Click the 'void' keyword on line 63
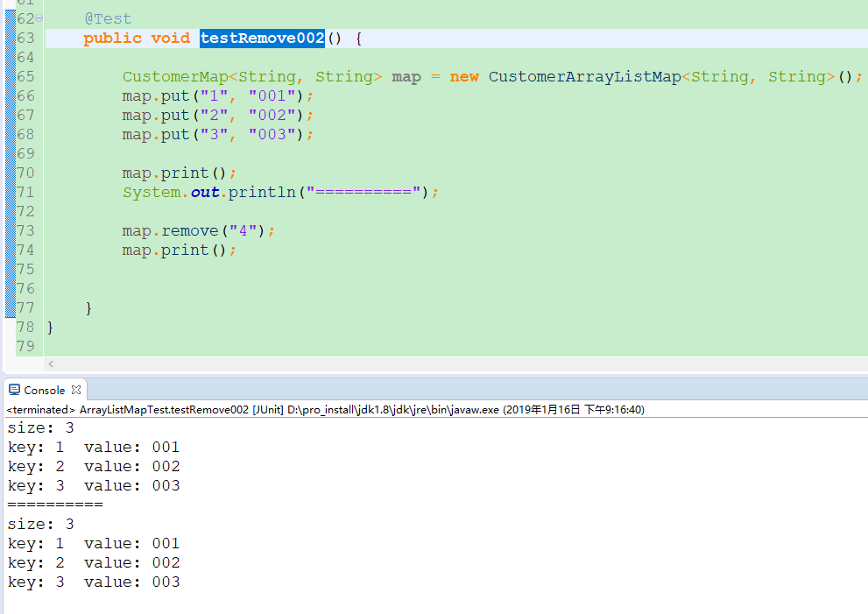The image size is (868, 614). [171, 39]
